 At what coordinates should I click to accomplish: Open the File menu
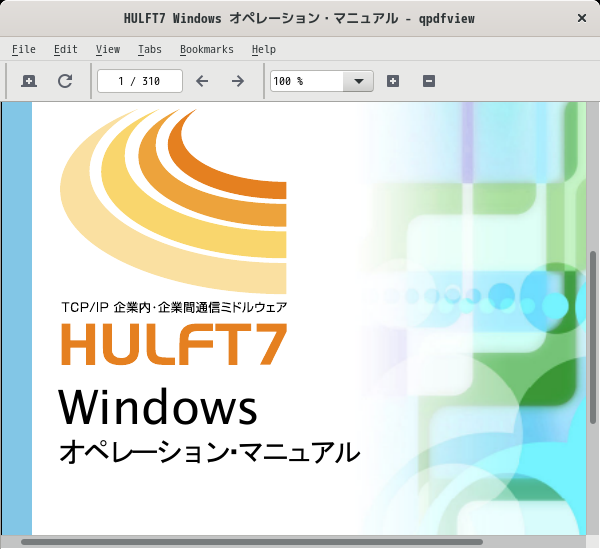click(24, 49)
